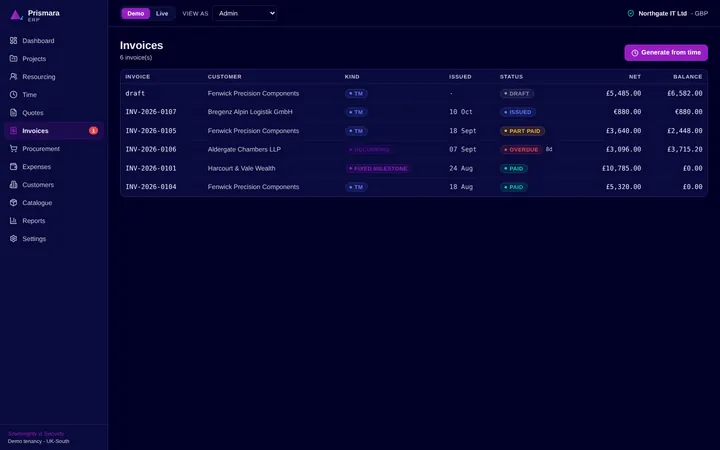Open Catalogue via its box icon

[13, 202]
